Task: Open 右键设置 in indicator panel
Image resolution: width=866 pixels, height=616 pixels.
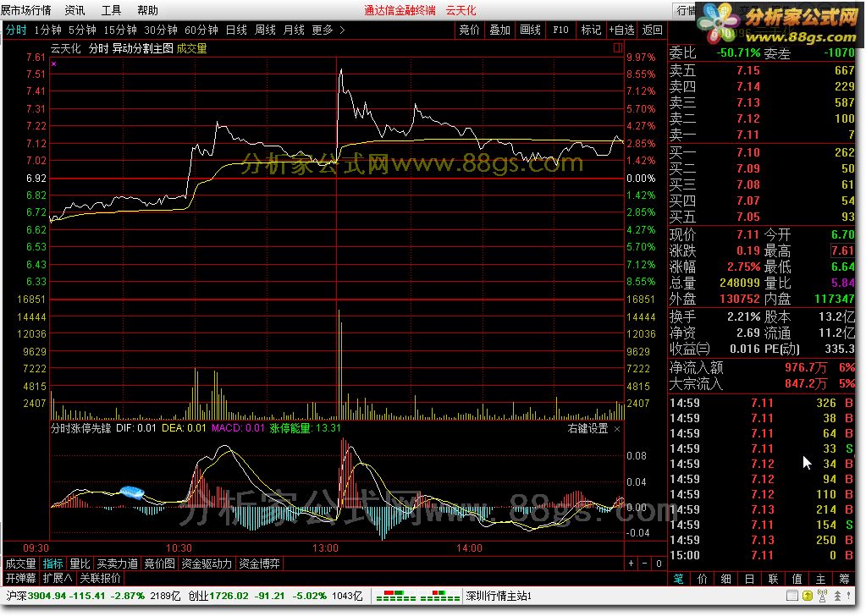Action: click(x=587, y=428)
